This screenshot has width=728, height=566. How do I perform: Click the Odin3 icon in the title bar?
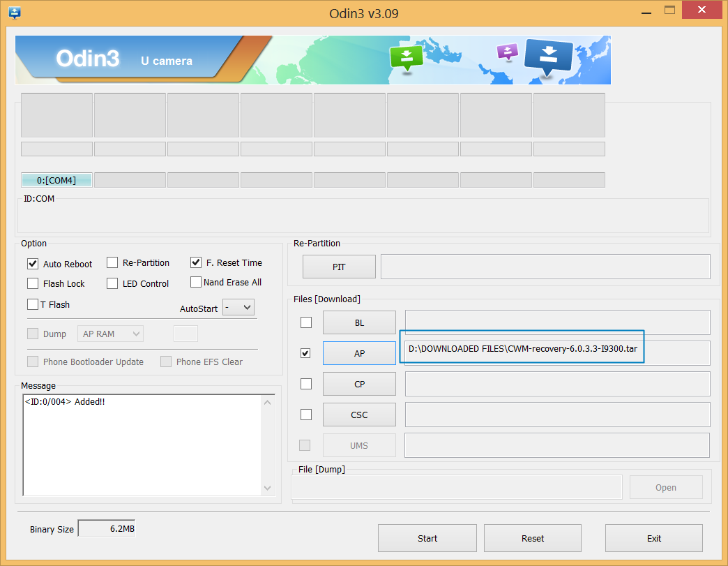coord(15,12)
